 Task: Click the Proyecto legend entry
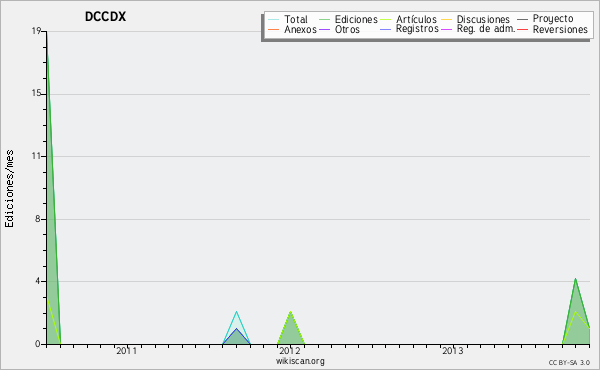point(553,19)
